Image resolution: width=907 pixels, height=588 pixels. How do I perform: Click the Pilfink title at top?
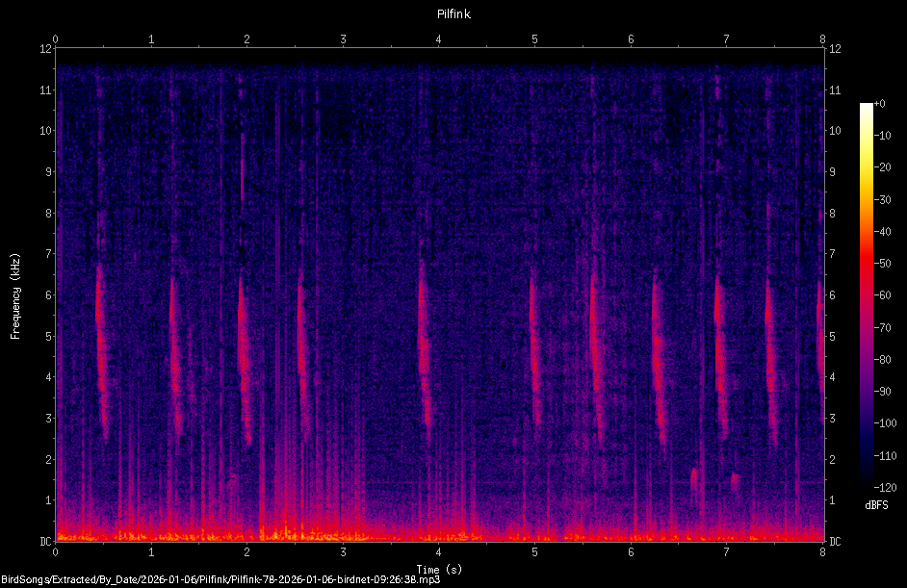coord(453,14)
